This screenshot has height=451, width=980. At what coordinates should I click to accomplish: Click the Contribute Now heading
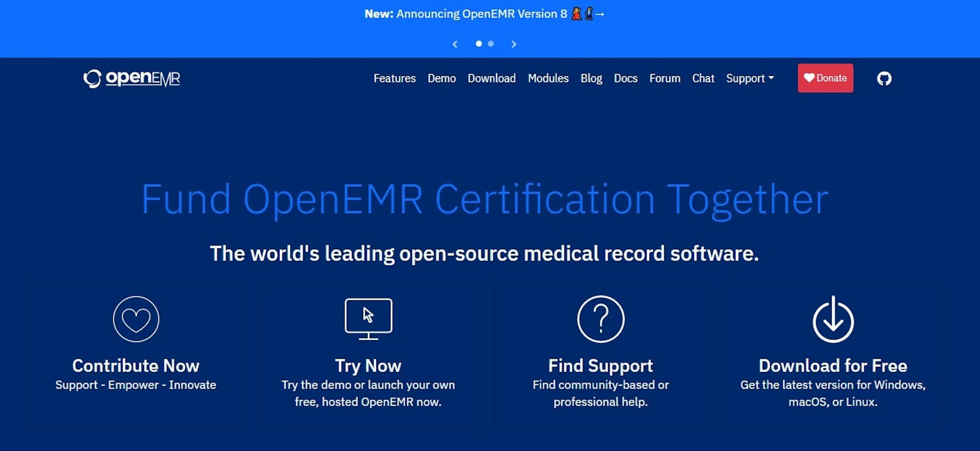click(x=136, y=366)
